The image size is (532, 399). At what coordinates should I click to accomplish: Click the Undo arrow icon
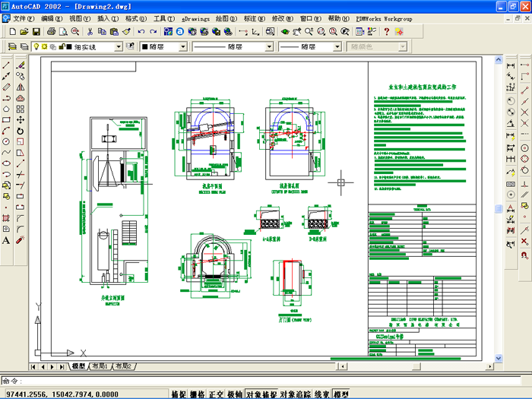click(x=142, y=32)
